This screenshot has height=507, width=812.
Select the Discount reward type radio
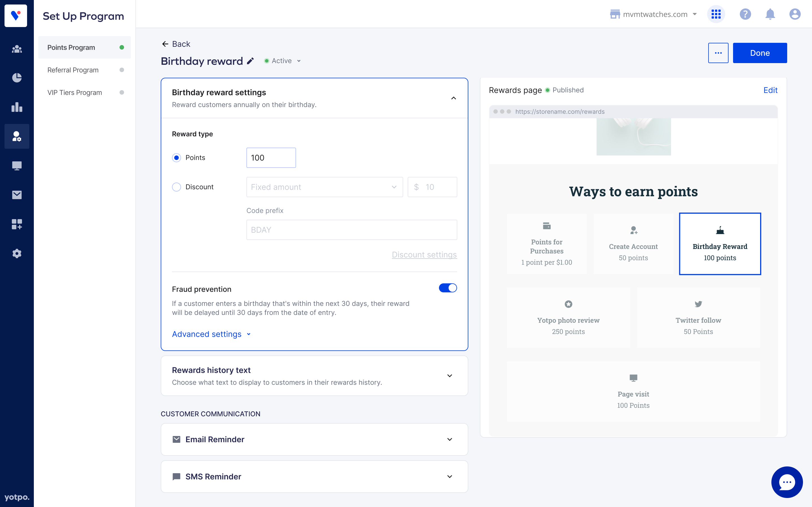tap(176, 187)
